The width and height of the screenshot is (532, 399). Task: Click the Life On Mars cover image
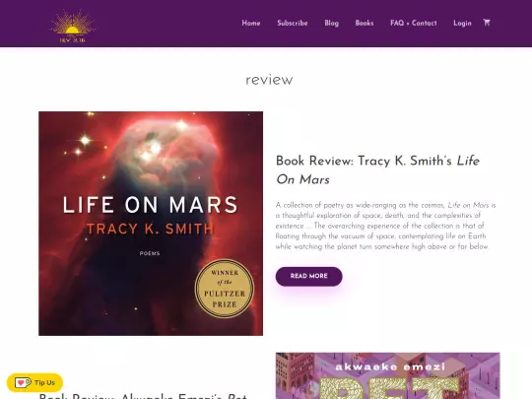[x=151, y=224]
